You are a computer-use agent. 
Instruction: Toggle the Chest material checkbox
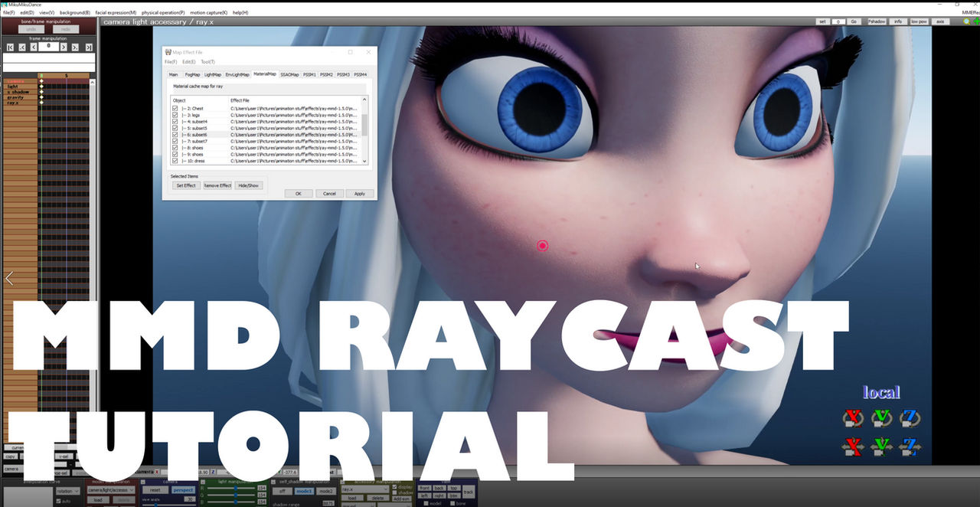pyautogui.click(x=175, y=109)
